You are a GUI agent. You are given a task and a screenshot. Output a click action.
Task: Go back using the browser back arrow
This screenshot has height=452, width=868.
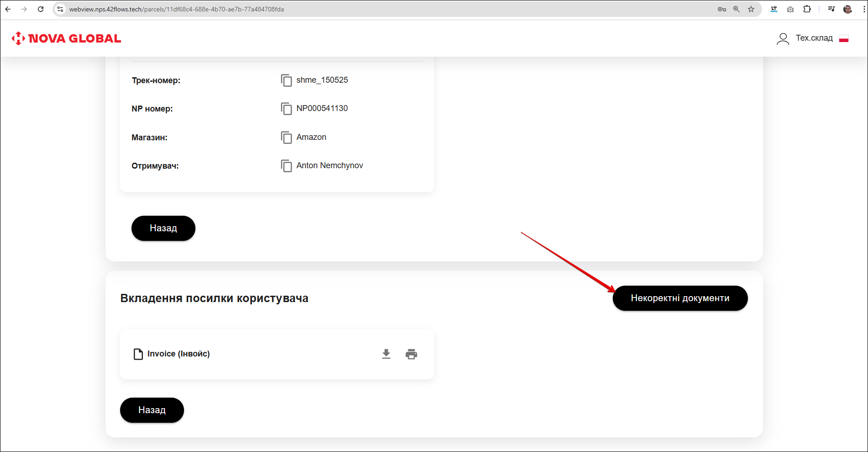click(8, 9)
